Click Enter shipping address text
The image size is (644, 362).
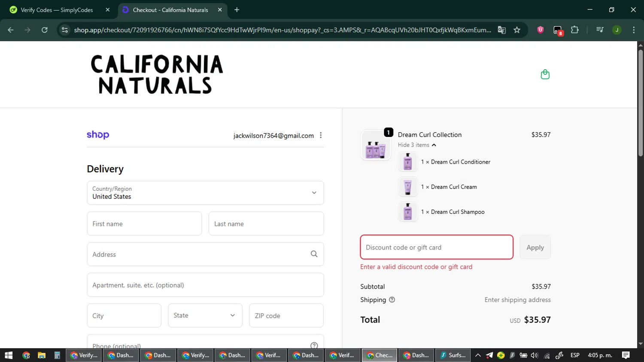click(517, 300)
